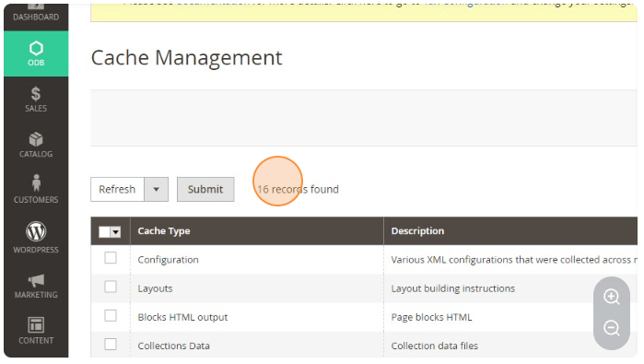The width and height of the screenshot is (644, 364).
Task: Click the 'Collection data files' description
Action: [435, 346]
